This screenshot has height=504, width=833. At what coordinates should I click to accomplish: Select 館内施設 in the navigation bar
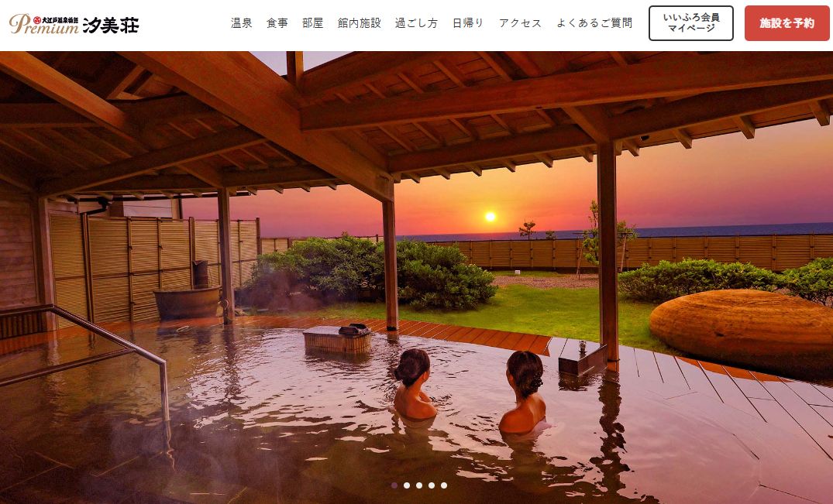359,23
